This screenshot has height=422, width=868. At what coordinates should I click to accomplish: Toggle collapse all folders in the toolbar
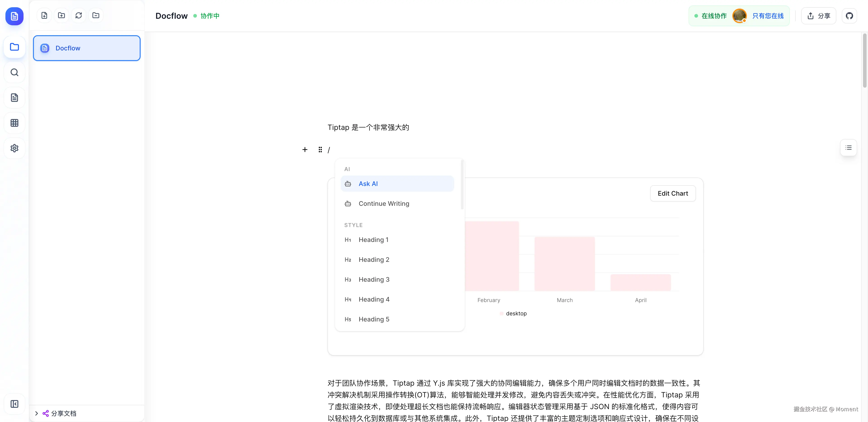pyautogui.click(x=96, y=15)
